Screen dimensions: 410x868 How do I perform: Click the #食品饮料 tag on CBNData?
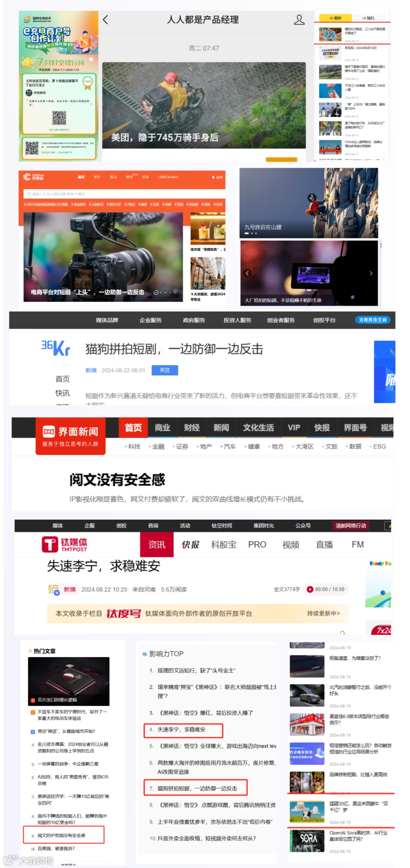point(79,205)
